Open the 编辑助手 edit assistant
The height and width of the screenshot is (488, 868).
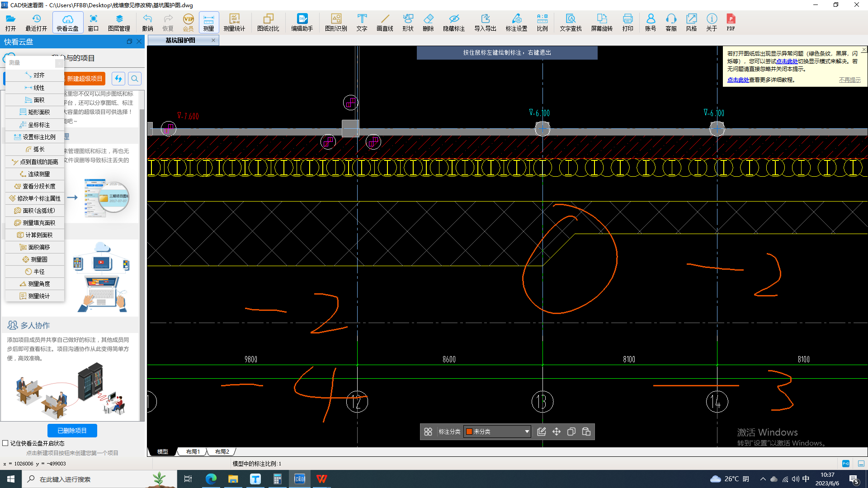click(302, 22)
